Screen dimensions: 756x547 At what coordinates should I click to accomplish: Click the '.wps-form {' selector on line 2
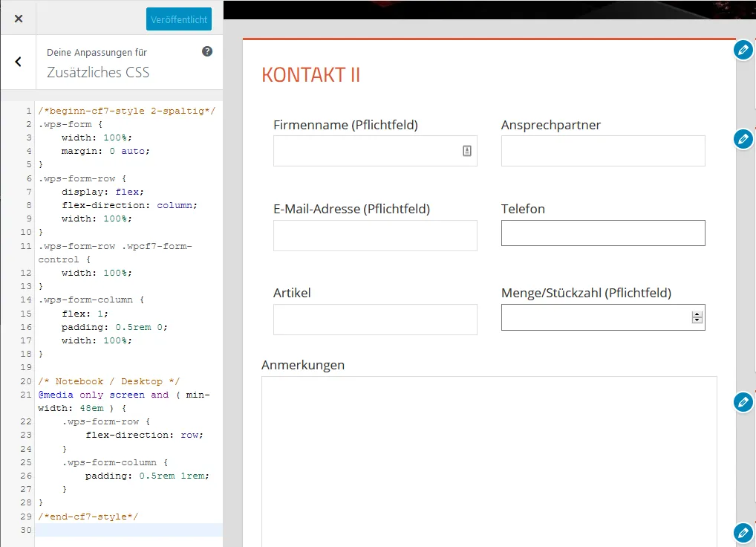coord(71,124)
